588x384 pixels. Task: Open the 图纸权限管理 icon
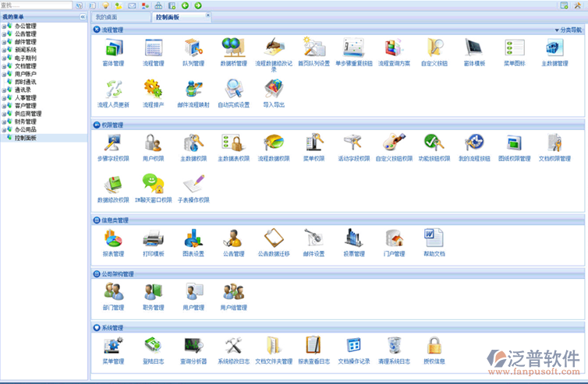[515, 143]
